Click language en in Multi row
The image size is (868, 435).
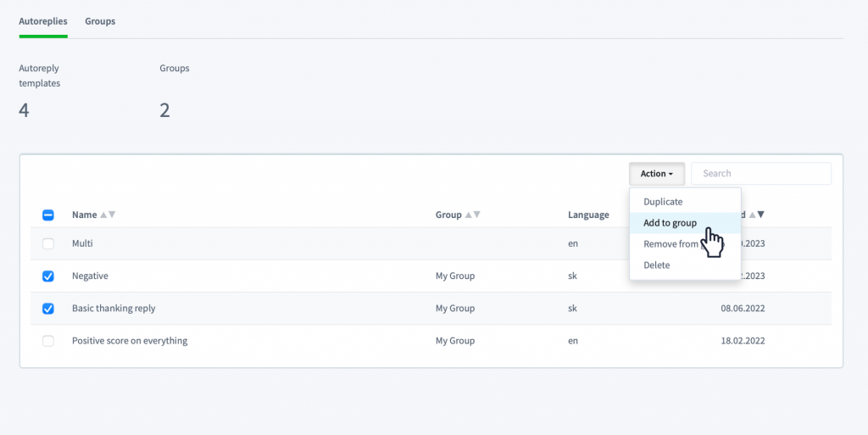[573, 243]
